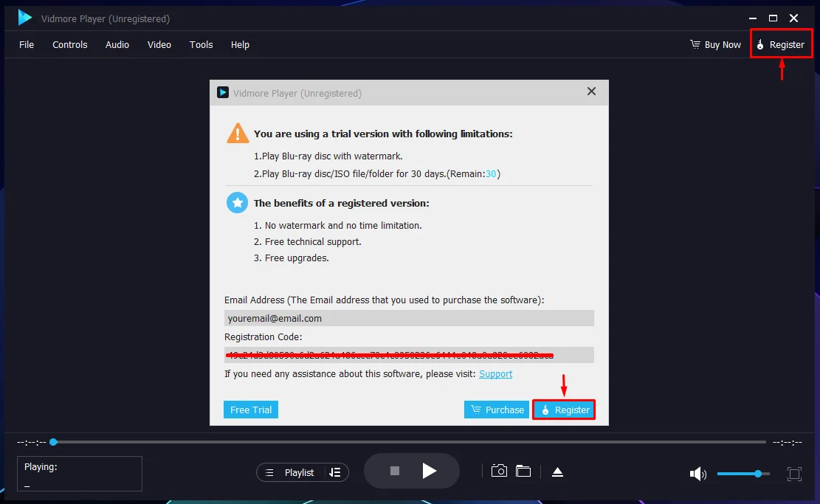Click the Email Address input field
The height and width of the screenshot is (504, 820).
(x=409, y=318)
